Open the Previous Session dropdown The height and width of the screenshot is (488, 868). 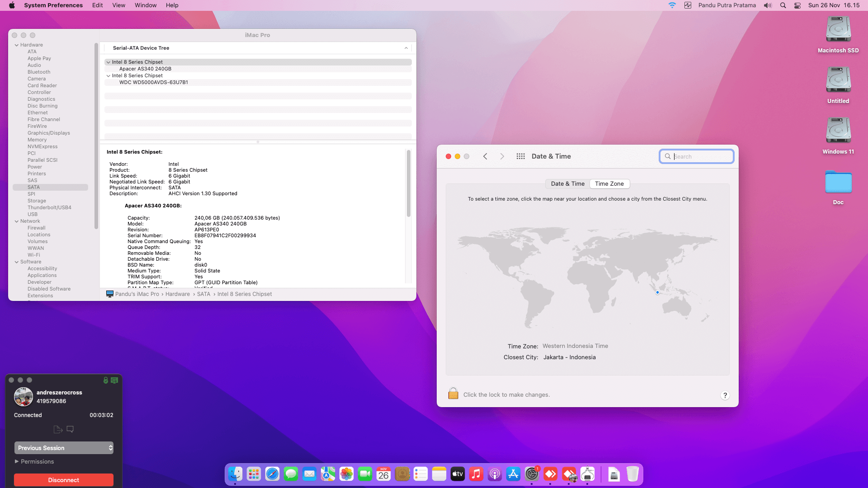[x=64, y=448]
